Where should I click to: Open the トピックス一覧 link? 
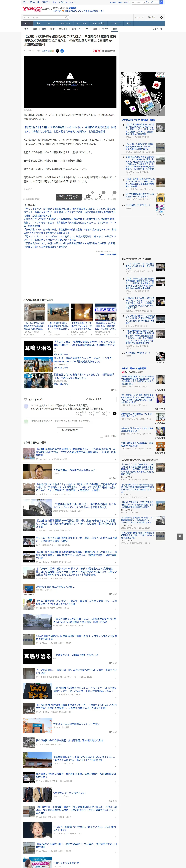point(155,29)
